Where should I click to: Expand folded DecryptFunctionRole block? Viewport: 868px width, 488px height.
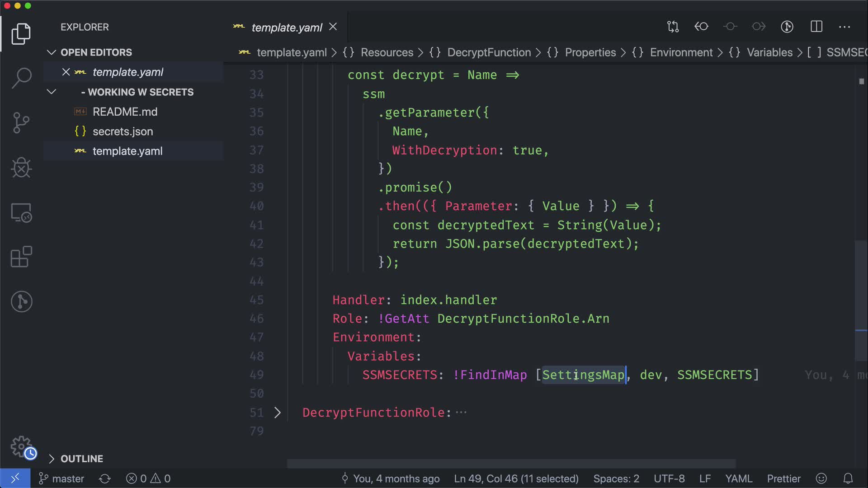coord(278,413)
